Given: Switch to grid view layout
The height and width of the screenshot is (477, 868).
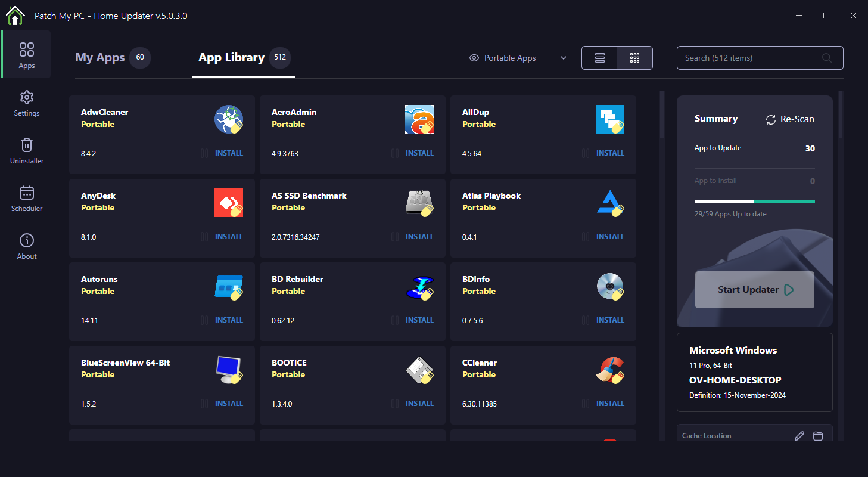Looking at the screenshot, I should pyautogui.click(x=635, y=58).
